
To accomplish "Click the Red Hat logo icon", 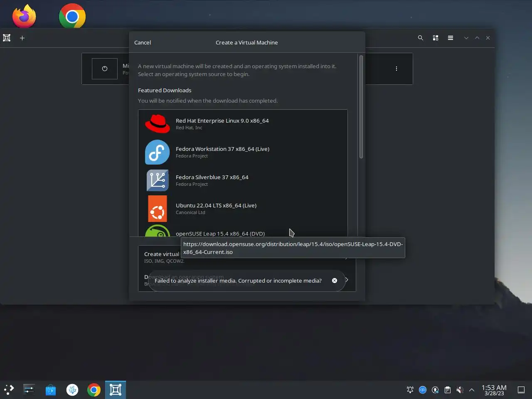I will [x=158, y=124].
